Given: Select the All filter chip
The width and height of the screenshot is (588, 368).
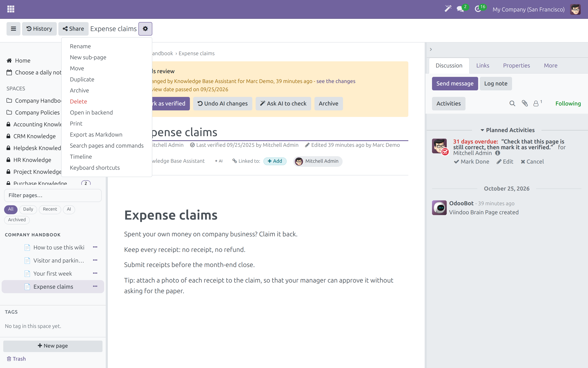Looking at the screenshot, I should coord(11,209).
